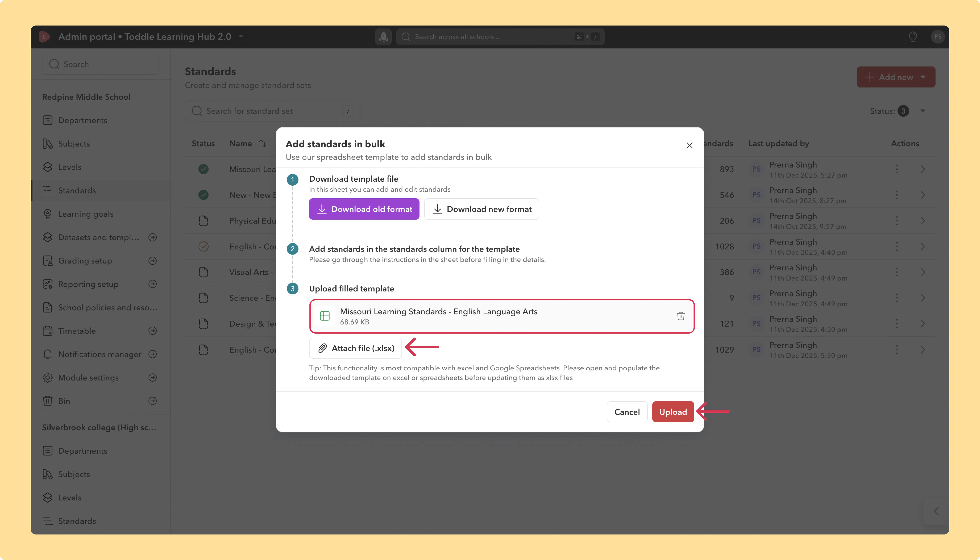Click the Grading setup icon

pyautogui.click(x=47, y=261)
